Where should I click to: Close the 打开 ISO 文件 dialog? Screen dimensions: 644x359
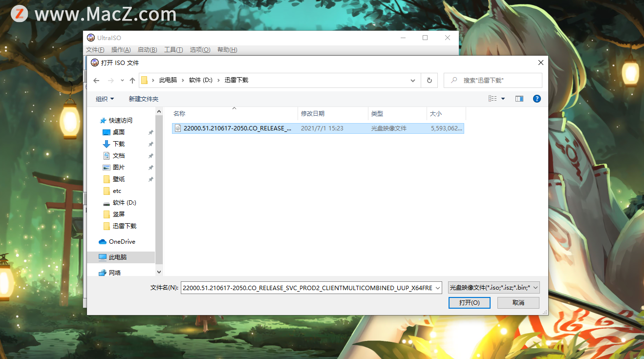[x=540, y=63]
